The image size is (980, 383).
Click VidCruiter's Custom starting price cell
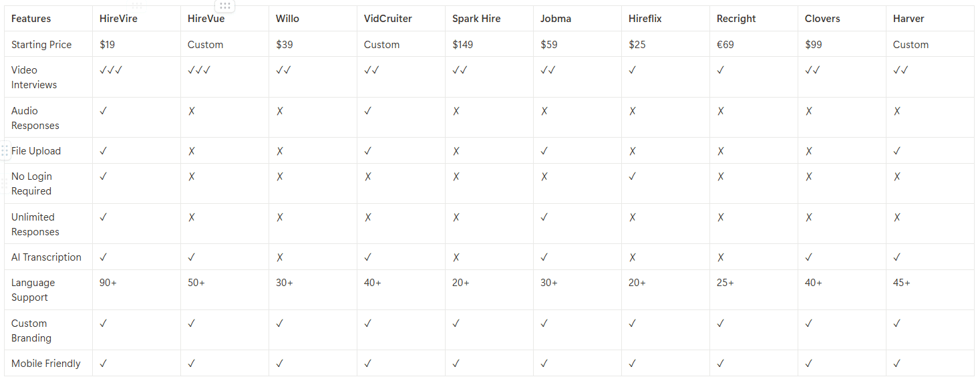click(x=382, y=45)
